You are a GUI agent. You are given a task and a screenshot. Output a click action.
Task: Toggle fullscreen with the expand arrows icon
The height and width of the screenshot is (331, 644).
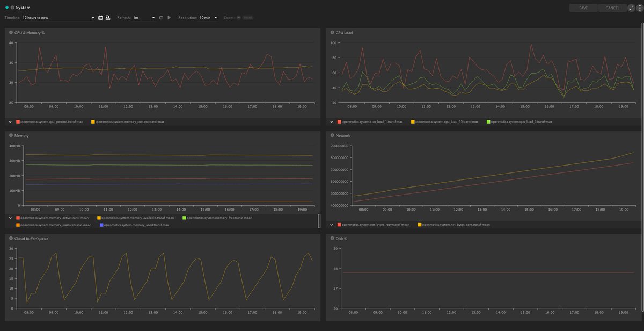click(x=631, y=8)
